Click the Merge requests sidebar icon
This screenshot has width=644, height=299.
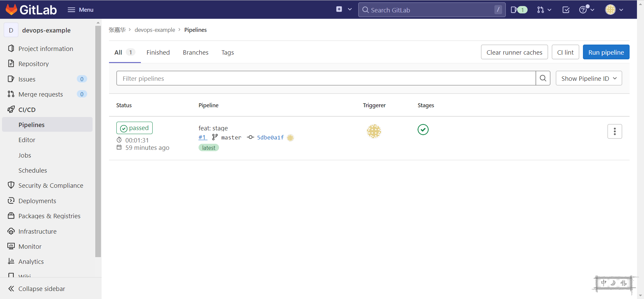click(11, 94)
